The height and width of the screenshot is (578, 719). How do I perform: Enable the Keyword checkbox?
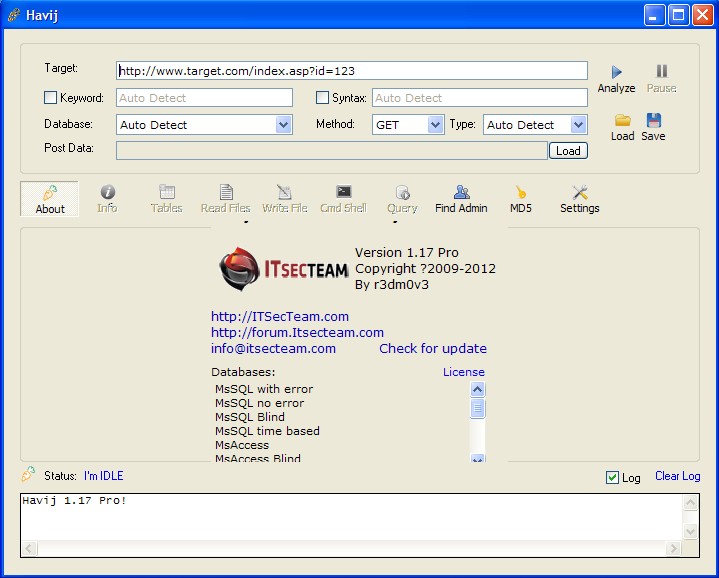click(50, 98)
